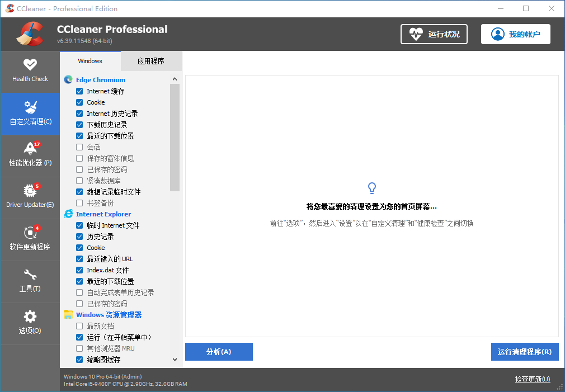565x392 pixels.
Task: Click the cleaning list scrollbar thumb
Action: pyautogui.click(x=175, y=137)
